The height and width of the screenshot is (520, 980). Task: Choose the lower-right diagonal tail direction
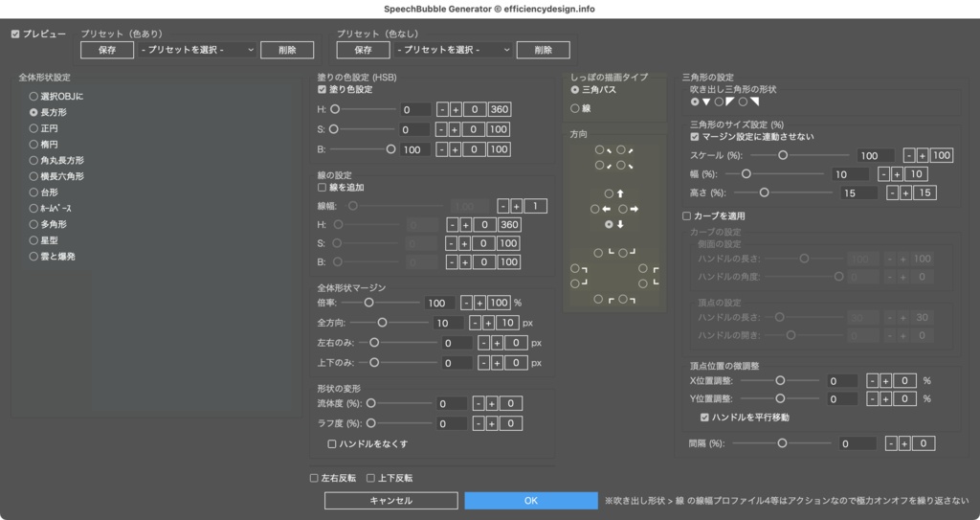[x=620, y=166]
